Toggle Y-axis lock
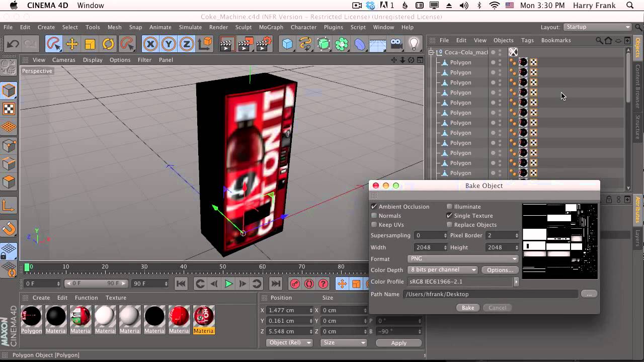 [x=169, y=44]
